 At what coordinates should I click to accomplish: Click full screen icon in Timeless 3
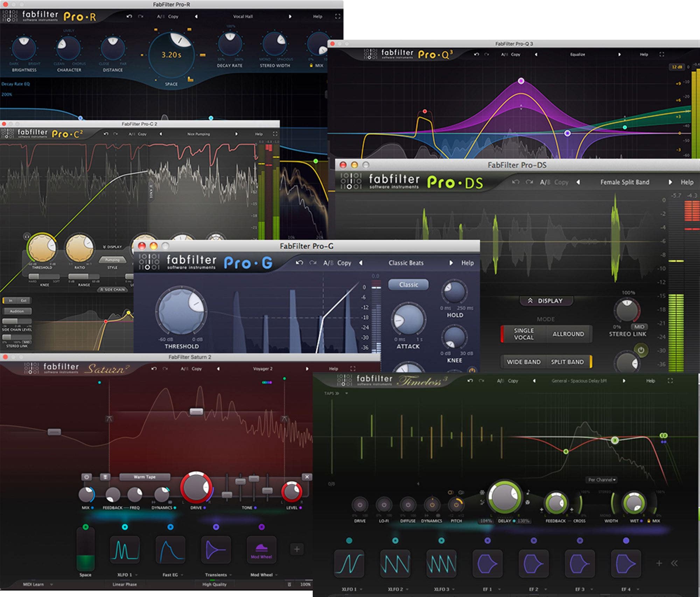670,381
